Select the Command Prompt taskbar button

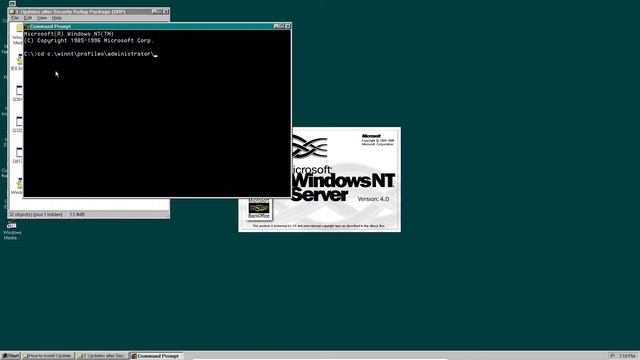156,356
